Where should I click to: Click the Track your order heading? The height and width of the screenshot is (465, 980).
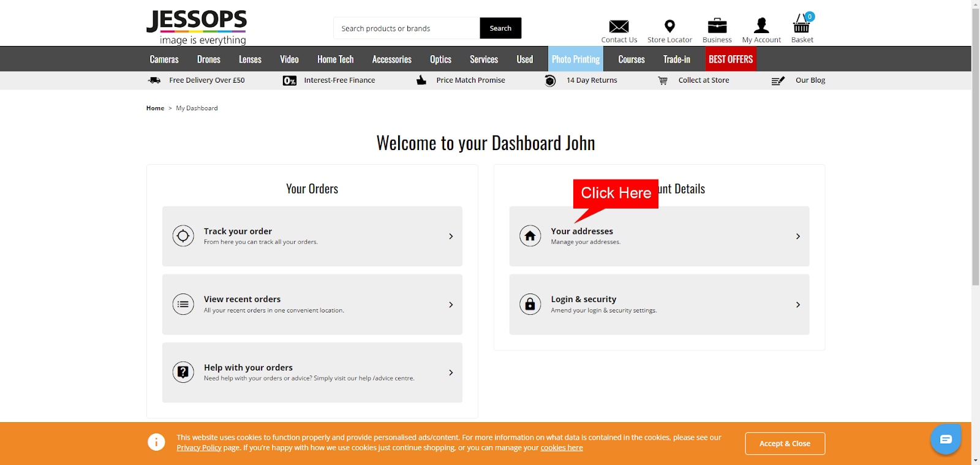click(238, 231)
